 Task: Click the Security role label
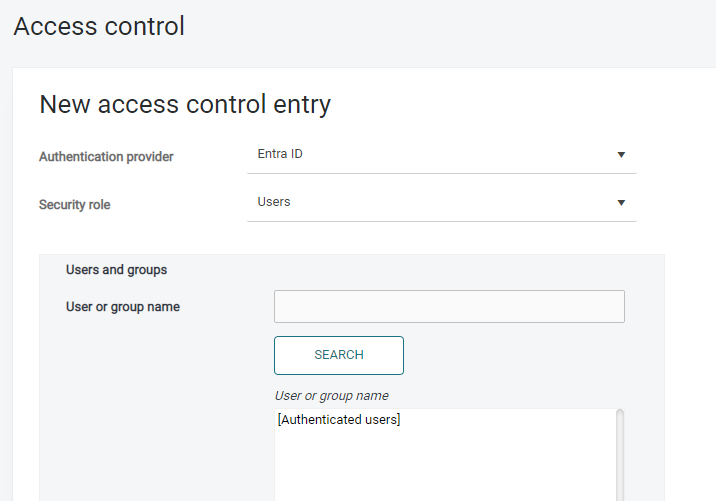click(75, 205)
